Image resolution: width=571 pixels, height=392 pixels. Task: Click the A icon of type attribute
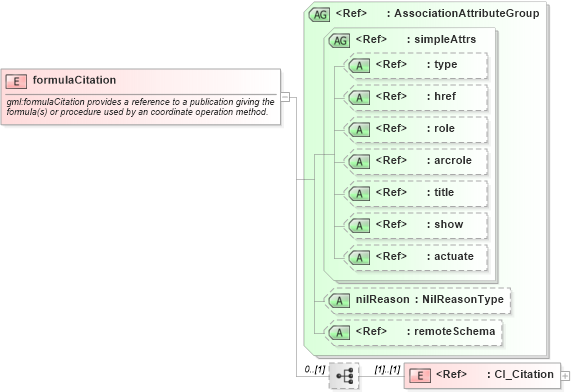tap(359, 66)
